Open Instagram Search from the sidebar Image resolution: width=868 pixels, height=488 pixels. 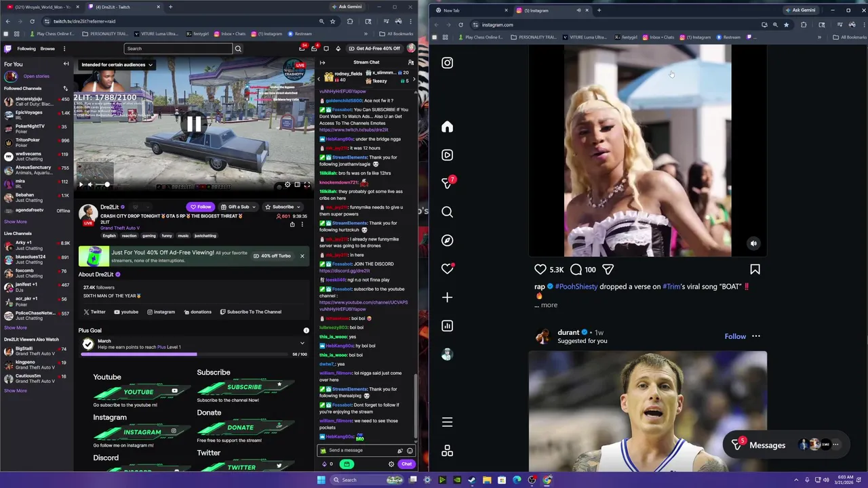(x=447, y=212)
